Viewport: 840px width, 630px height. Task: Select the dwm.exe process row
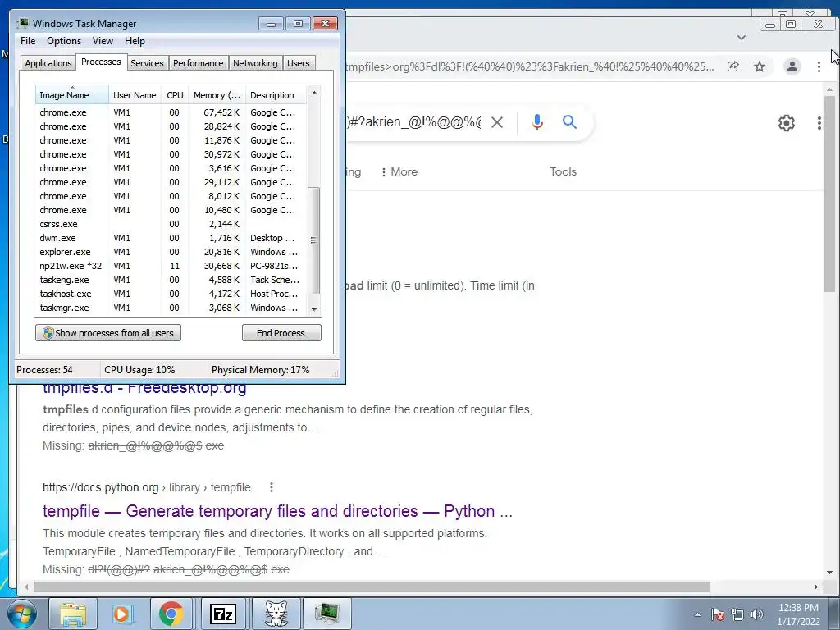pyautogui.click(x=171, y=238)
